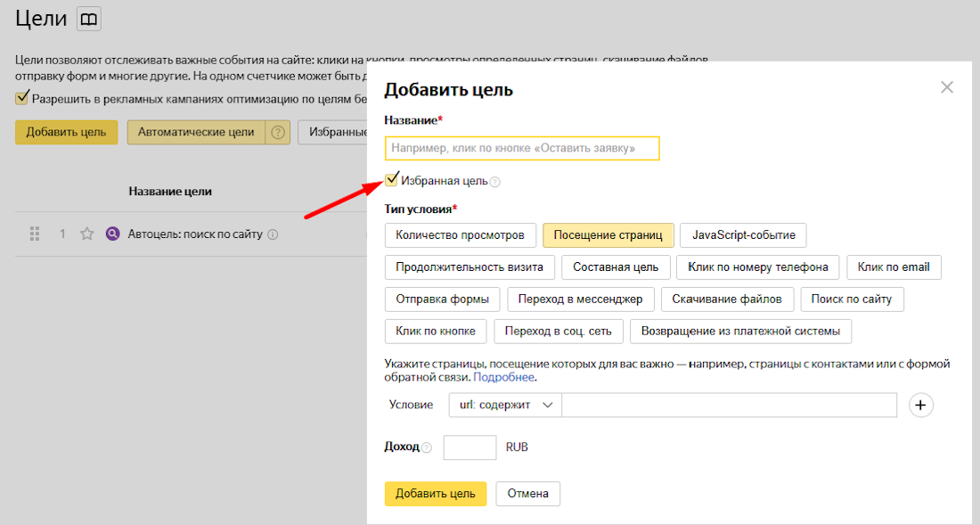Click the help icon next to Избранная цель

(x=495, y=182)
